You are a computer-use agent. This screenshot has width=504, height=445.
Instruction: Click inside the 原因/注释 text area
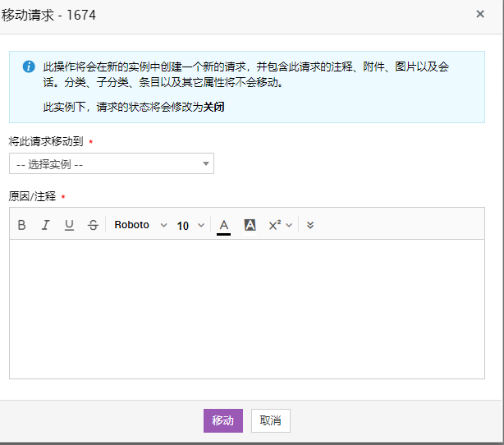click(247, 309)
